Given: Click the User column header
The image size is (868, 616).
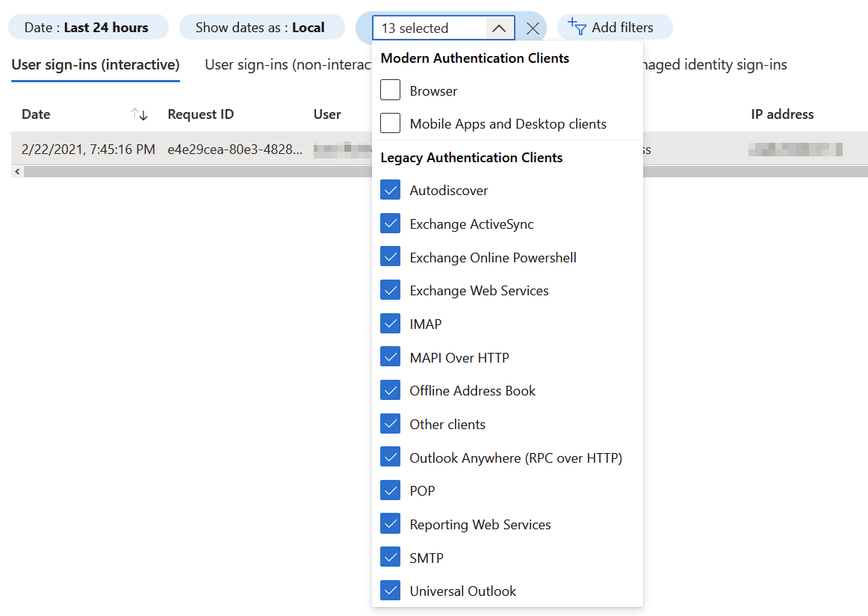Looking at the screenshot, I should point(327,114).
